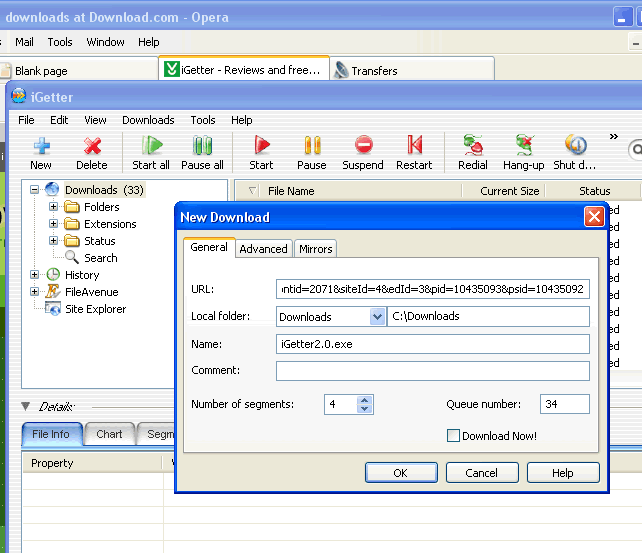Collapse the Downloads tree node
The width and height of the screenshot is (642, 553).
34,190
